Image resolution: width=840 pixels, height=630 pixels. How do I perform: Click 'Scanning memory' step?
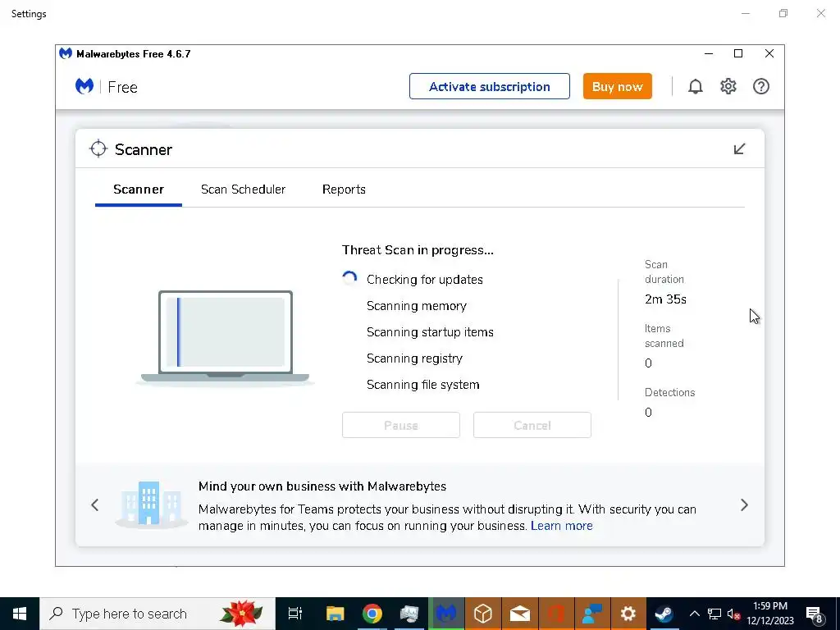[x=416, y=306]
